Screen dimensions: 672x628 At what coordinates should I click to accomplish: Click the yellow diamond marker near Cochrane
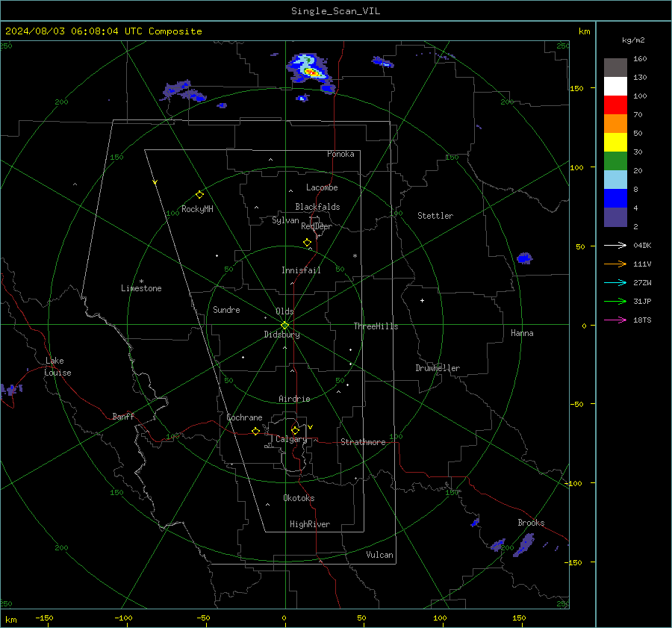tap(255, 431)
